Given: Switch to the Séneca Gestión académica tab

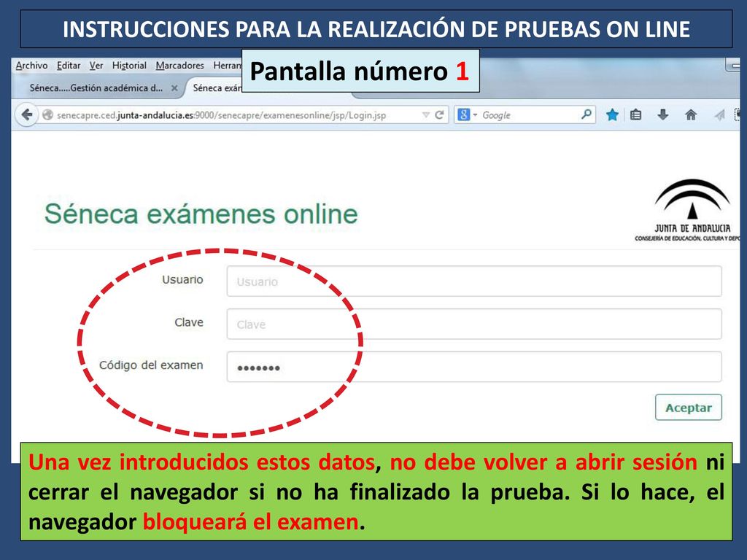Looking at the screenshot, I should click(x=96, y=88).
